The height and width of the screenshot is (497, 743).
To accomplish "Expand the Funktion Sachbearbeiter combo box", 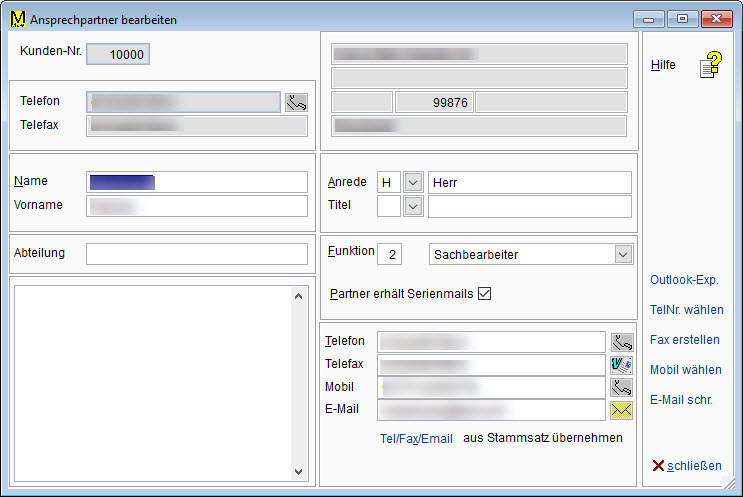I will 623,255.
